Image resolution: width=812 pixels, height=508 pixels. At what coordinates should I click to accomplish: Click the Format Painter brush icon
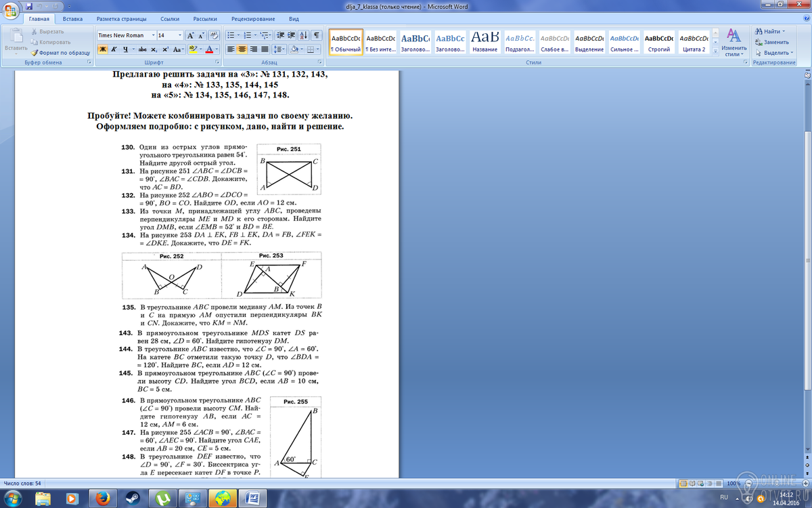35,52
